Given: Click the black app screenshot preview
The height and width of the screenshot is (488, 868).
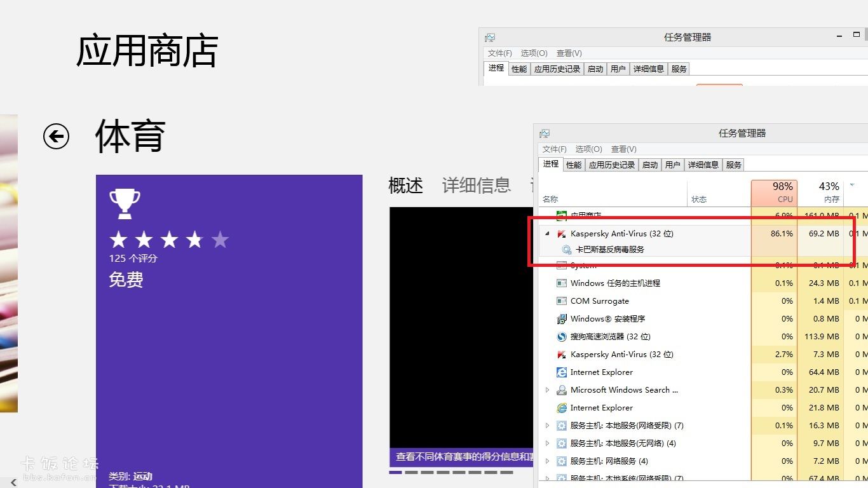Looking at the screenshot, I should click(x=461, y=328).
